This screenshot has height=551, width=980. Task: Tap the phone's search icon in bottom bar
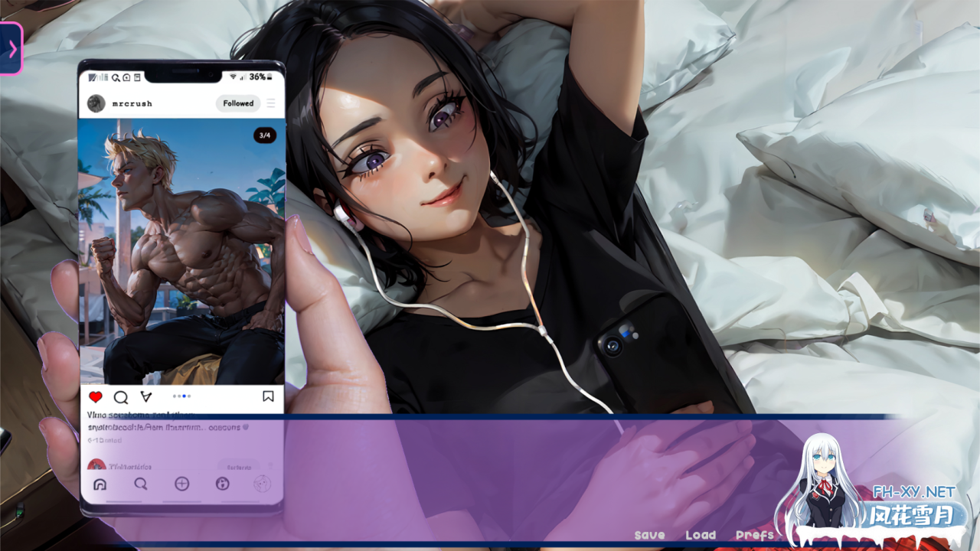click(x=140, y=484)
